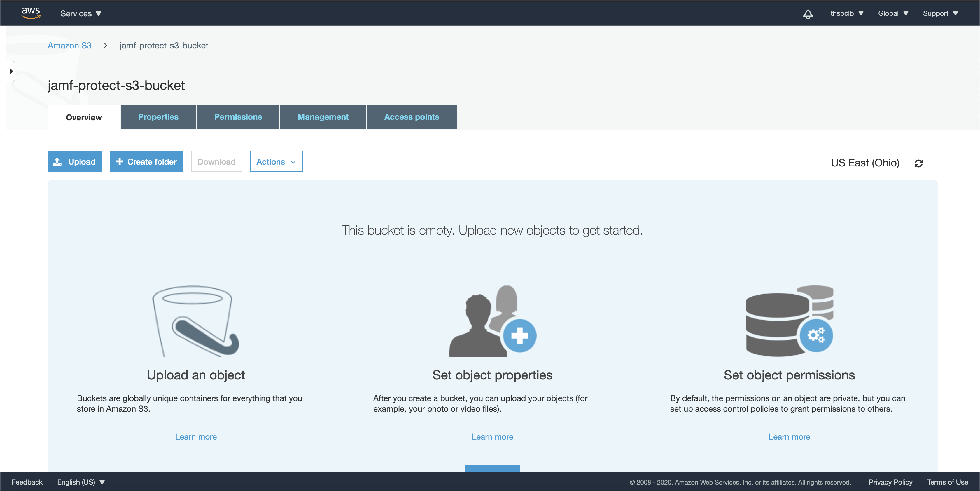This screenshot has height=491, width=980.
Task: Switch to the Permissions tab
Action: 238,117
